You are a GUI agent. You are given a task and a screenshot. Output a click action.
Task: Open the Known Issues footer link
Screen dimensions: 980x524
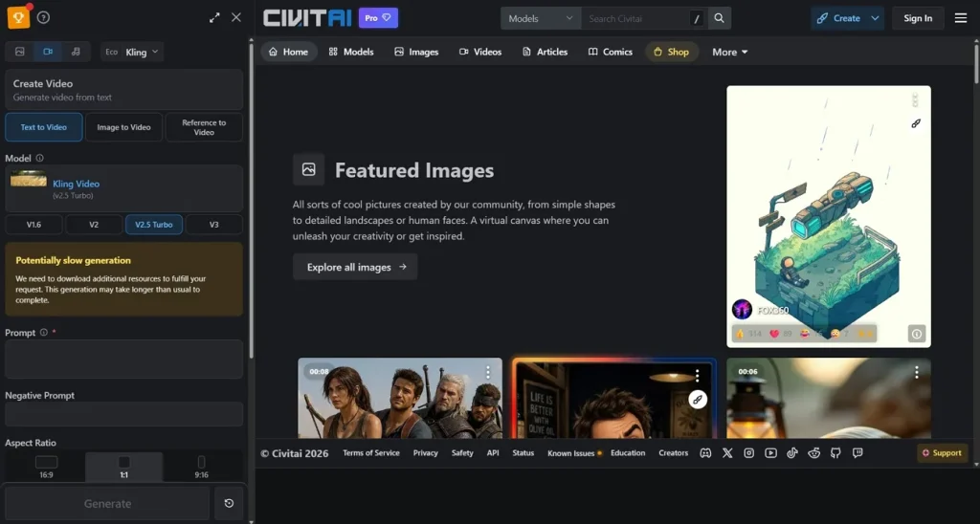570,453
